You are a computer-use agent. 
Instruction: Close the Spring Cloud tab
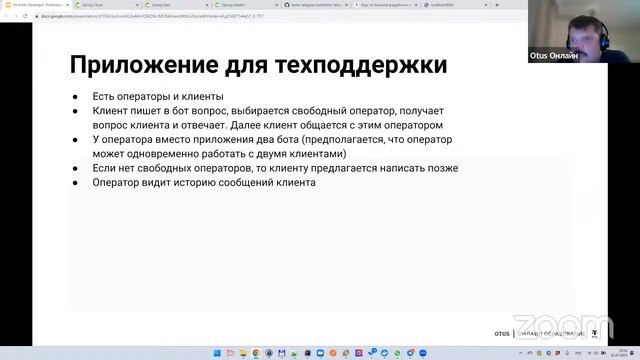click(137, 5)
